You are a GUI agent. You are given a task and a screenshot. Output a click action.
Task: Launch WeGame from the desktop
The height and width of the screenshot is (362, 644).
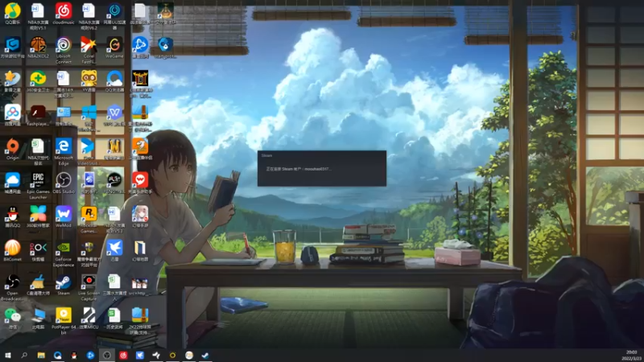[114, 47]
